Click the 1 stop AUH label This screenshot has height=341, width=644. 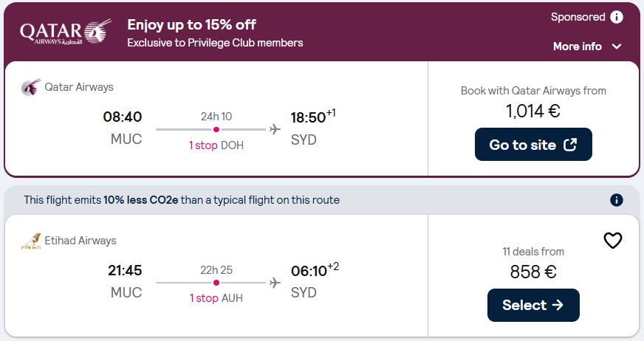pyautogui.click(x=216, y=298)
